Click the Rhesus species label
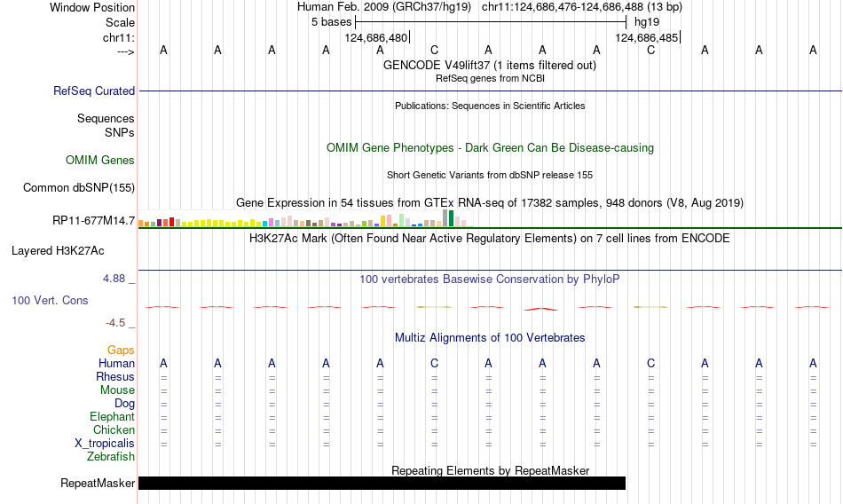843x504 pixels. 115,376
